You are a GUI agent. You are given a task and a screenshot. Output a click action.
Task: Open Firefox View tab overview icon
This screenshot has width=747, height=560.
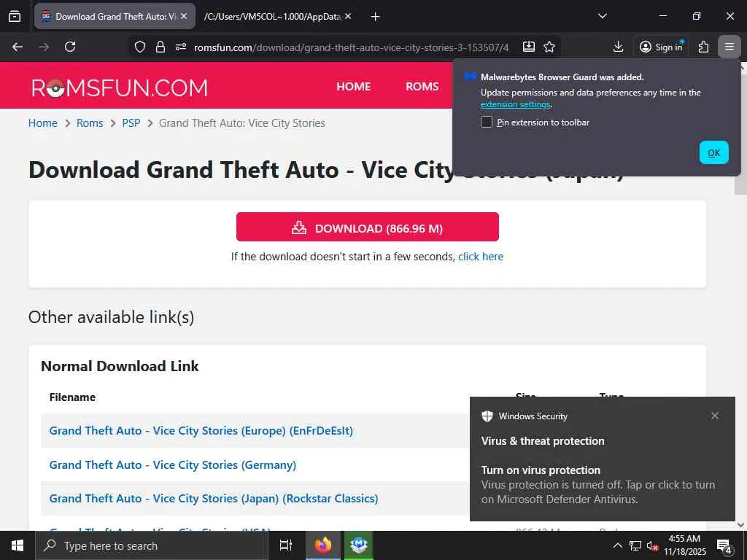tap(15, 17)
